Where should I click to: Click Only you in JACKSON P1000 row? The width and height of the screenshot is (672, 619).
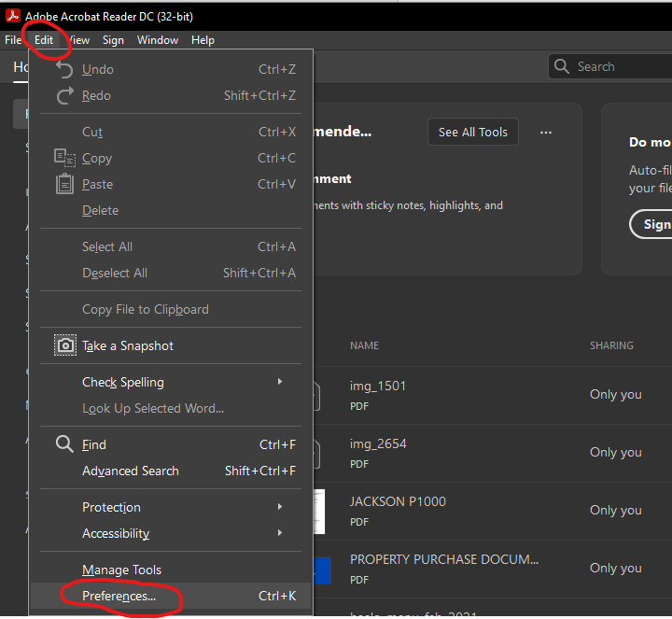[x=615, y=510]
